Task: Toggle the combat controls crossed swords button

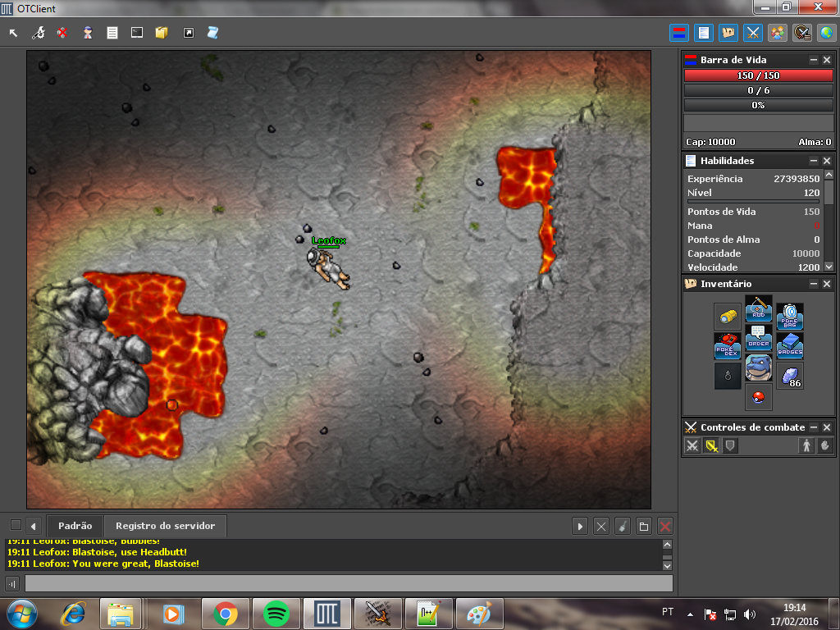Action: click(x=753, y=33)
